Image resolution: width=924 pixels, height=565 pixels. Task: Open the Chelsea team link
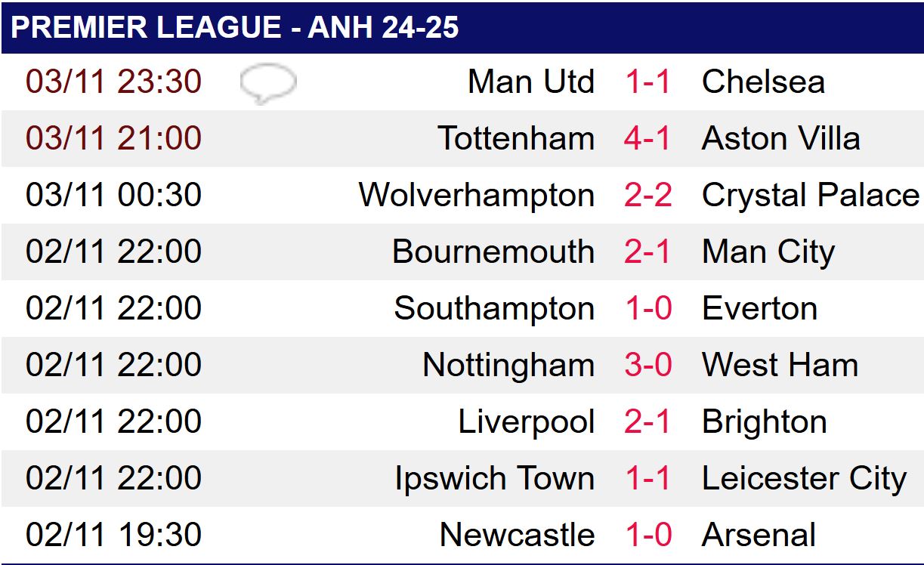763,82
